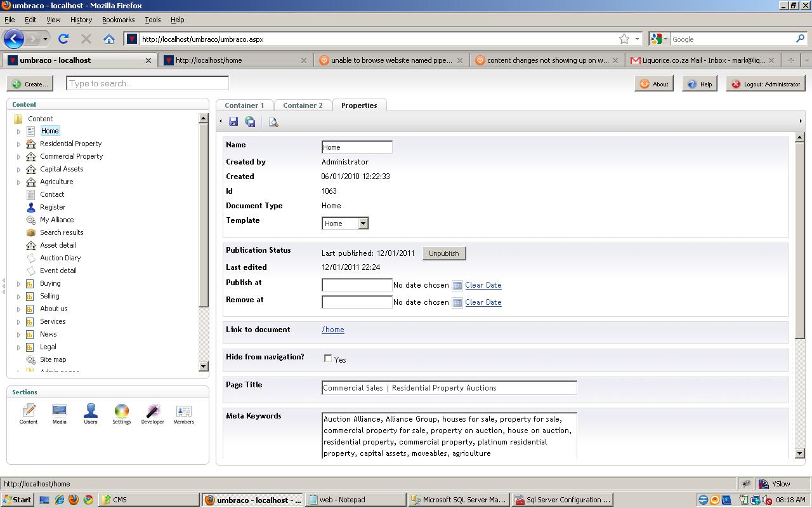The width and height of the screenshot is (812, 508).
Task: Click bookmark star in address bar
Action: [x=624, y=39]
